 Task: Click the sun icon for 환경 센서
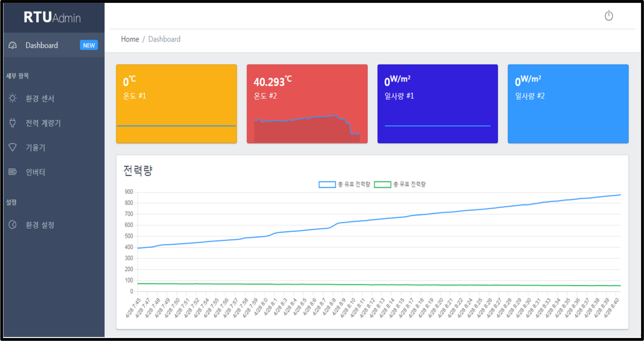pos(12,98)
